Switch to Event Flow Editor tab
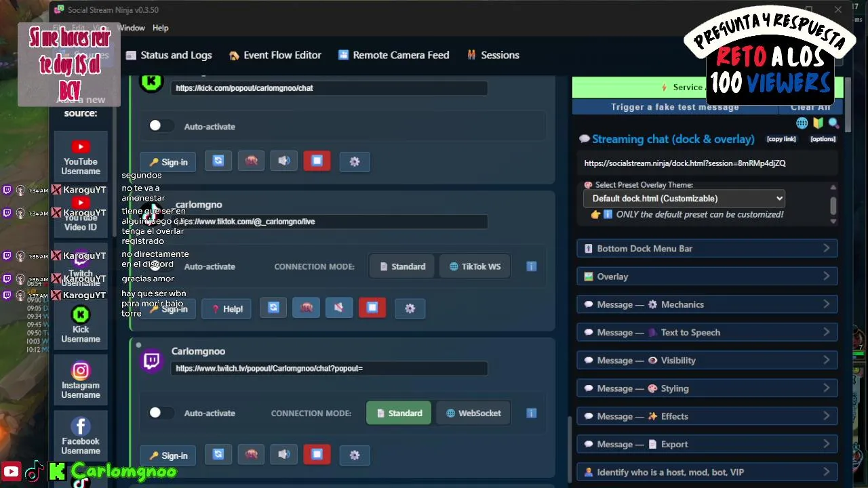Image resolution: width=868 pixels, height=488 pixels. click(x=275, y=55)
